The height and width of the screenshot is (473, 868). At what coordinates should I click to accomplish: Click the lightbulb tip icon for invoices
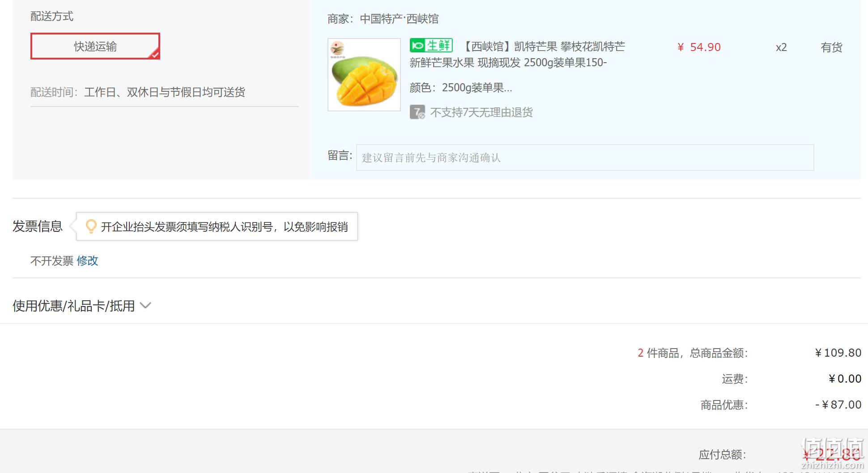(91, 226)
